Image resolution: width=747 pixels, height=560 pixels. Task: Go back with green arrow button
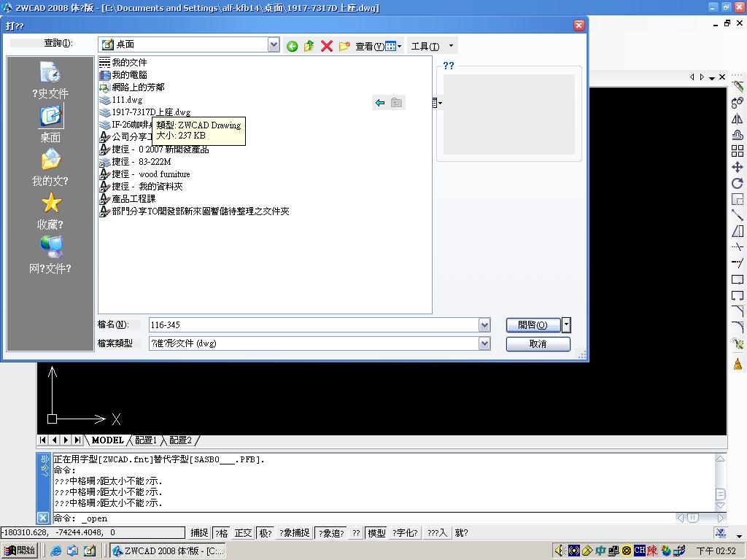(292, 46)
